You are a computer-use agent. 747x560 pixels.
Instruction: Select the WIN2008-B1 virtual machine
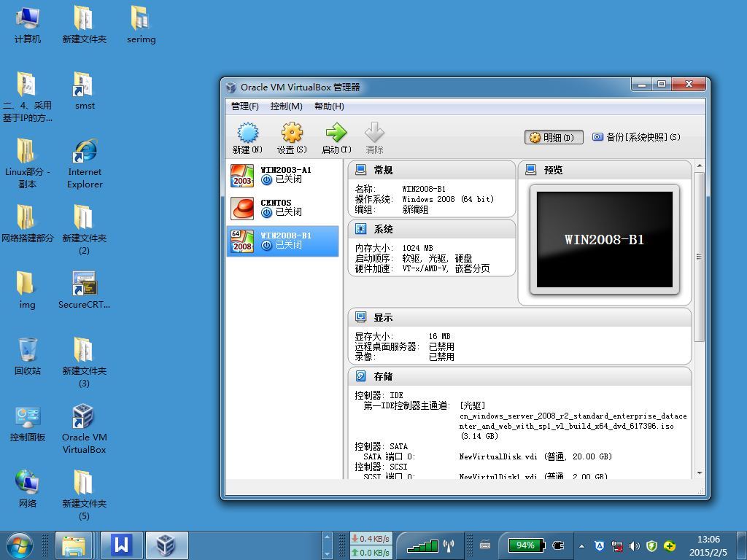tap(282, 241)
